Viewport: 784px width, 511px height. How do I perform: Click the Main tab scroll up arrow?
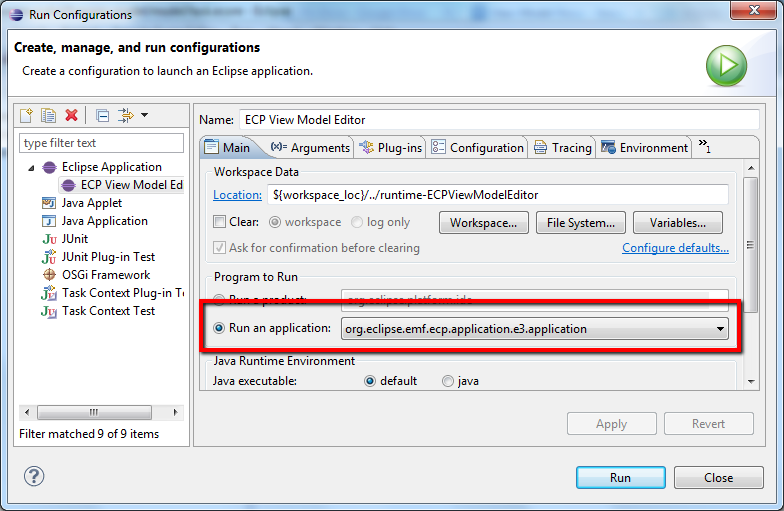pyautogui.click(x=750, y=168)
